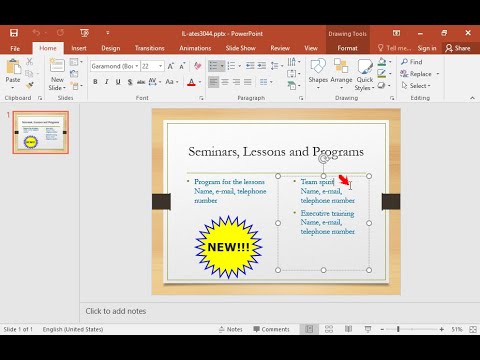Toggle strikethrough formatting
Screen dimensions: 480x360
141,82
